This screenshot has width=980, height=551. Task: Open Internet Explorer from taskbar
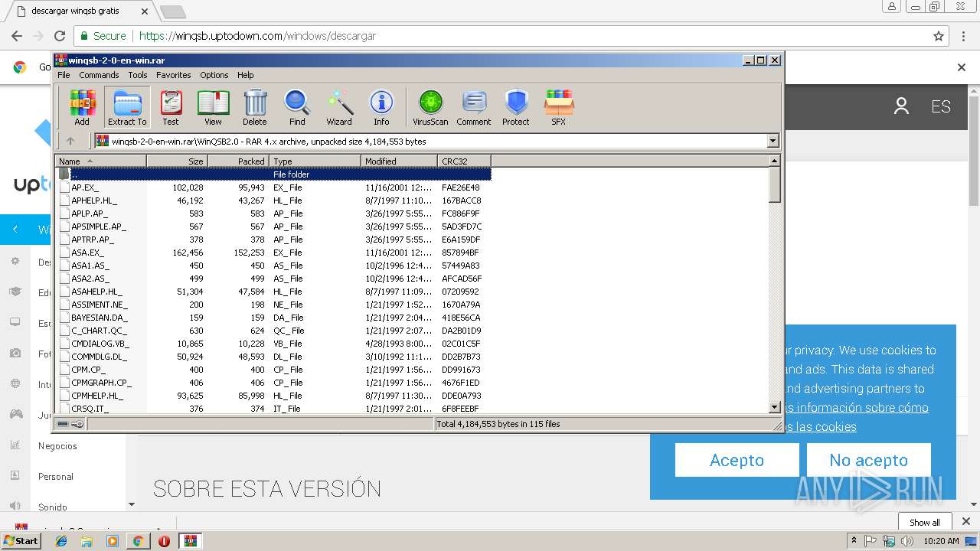(61, 541)
